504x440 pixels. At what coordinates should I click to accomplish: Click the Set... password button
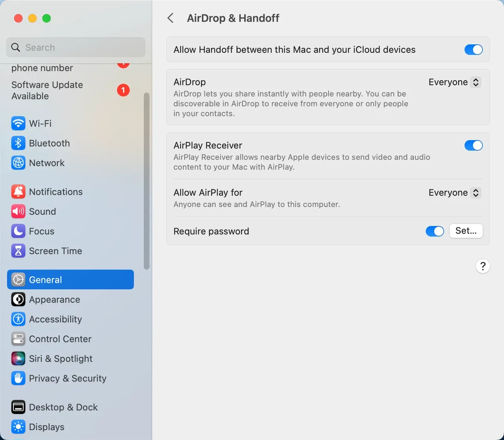click(466, 231)
